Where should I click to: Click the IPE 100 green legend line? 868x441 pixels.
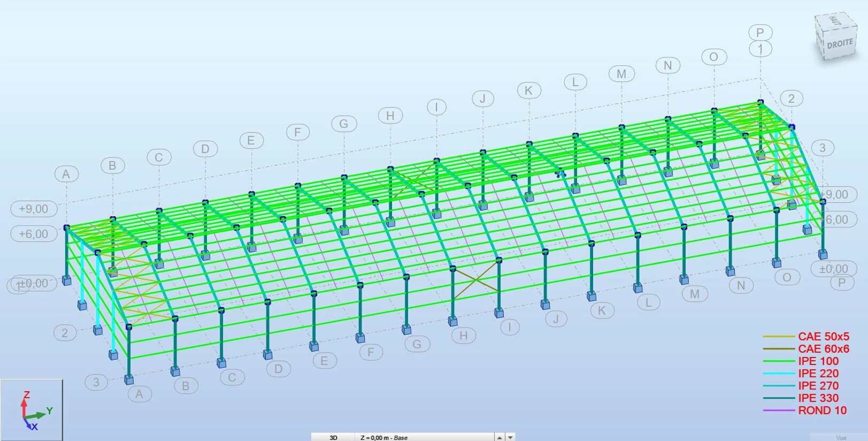coord(779,361)
